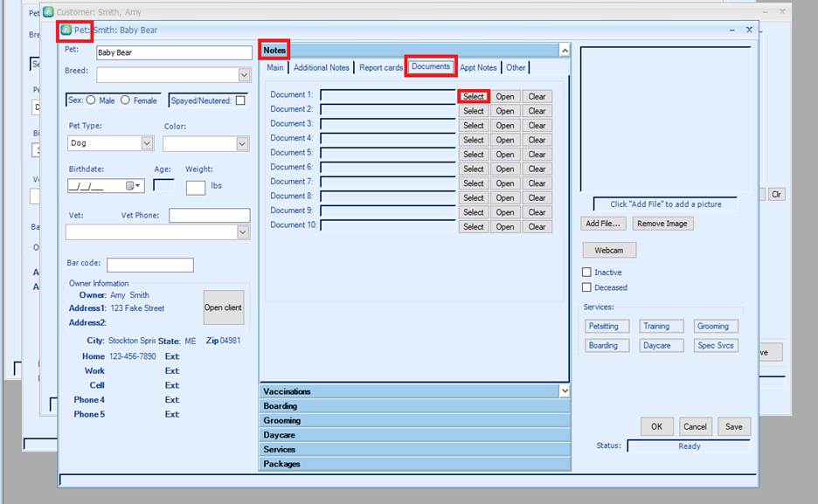Toggle the Spayed/Neutered checkbox
The width and height of the screenshot is (818, 504).
coord(240,100)
